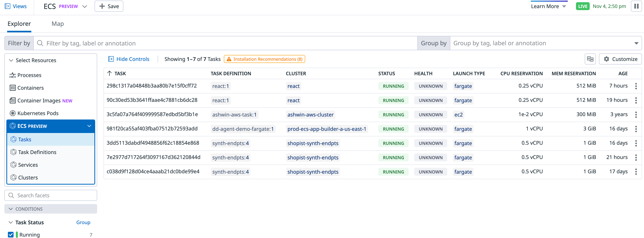
Task: Click the search magnifier in Filter by
Action: coord(40,43)
